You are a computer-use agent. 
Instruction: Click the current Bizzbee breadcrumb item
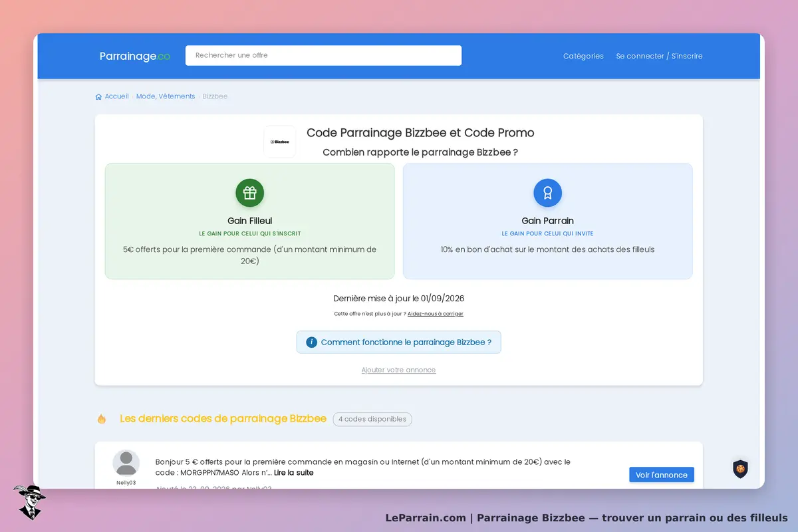(215, 96)
